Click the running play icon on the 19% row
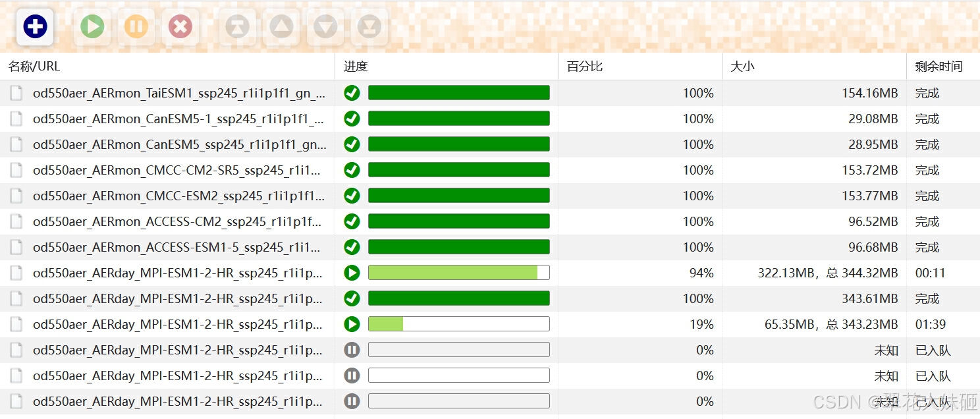This screenshot has height=419, width=980. [x=352, y=324]
